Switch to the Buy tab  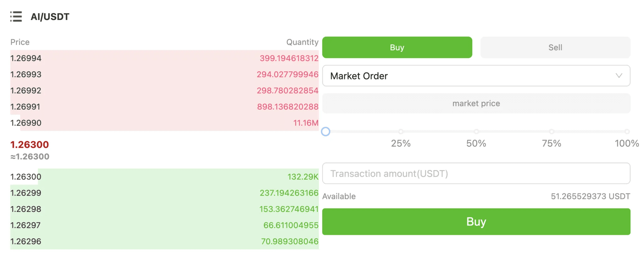[x=397, y=47]
